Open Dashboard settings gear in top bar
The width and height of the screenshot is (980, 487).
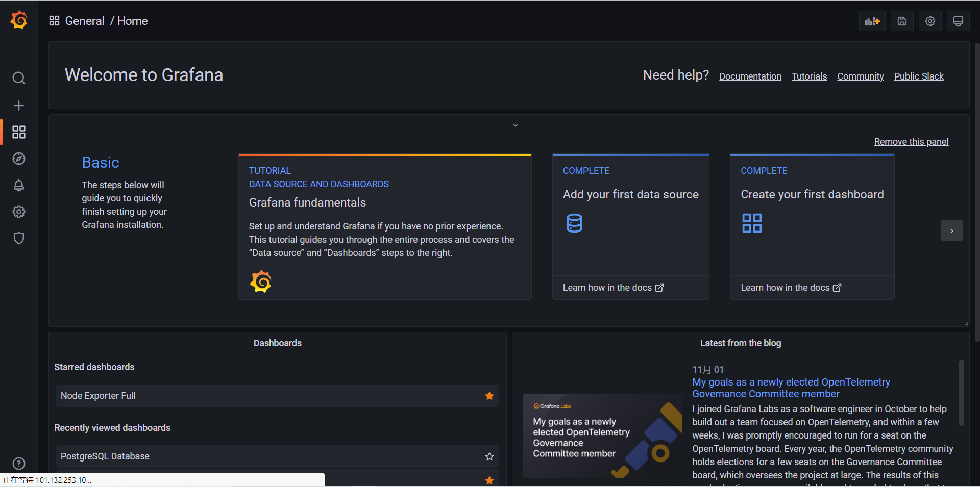coord(930,21)
